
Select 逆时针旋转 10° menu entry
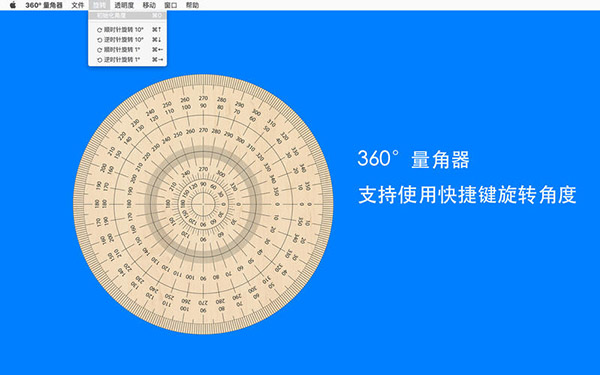click(x=127, y=39)
